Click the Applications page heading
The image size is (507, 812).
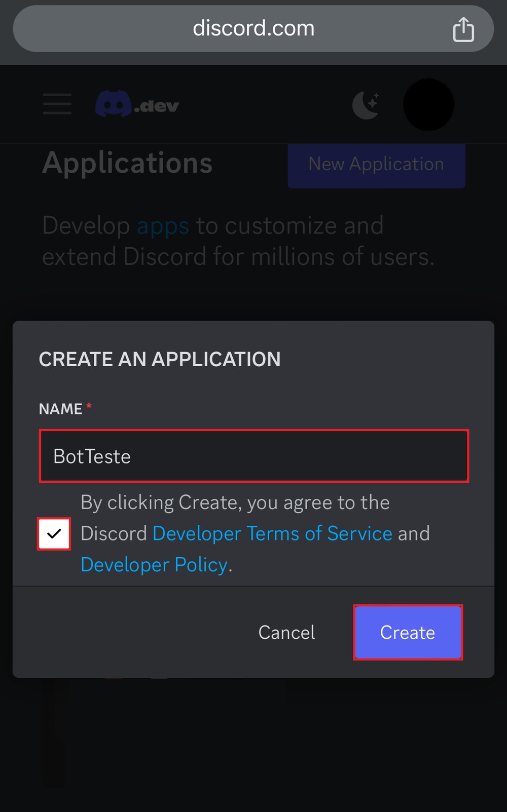pyautogui.click(x=128, y=163)
